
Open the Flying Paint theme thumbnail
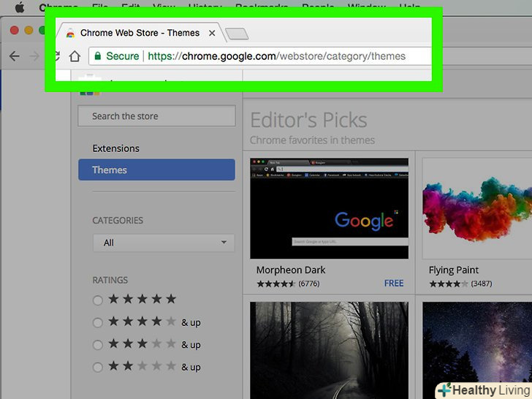click(x=477, y=208)
